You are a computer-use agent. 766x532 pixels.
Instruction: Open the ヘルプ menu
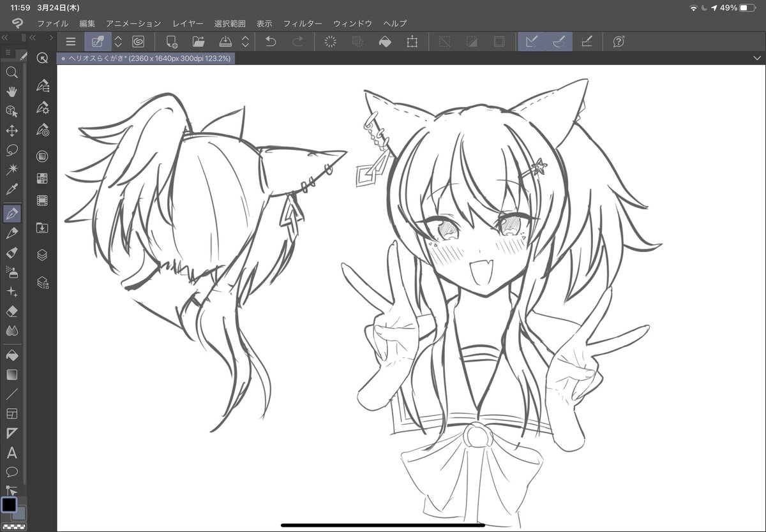click(x=394, y=24)
